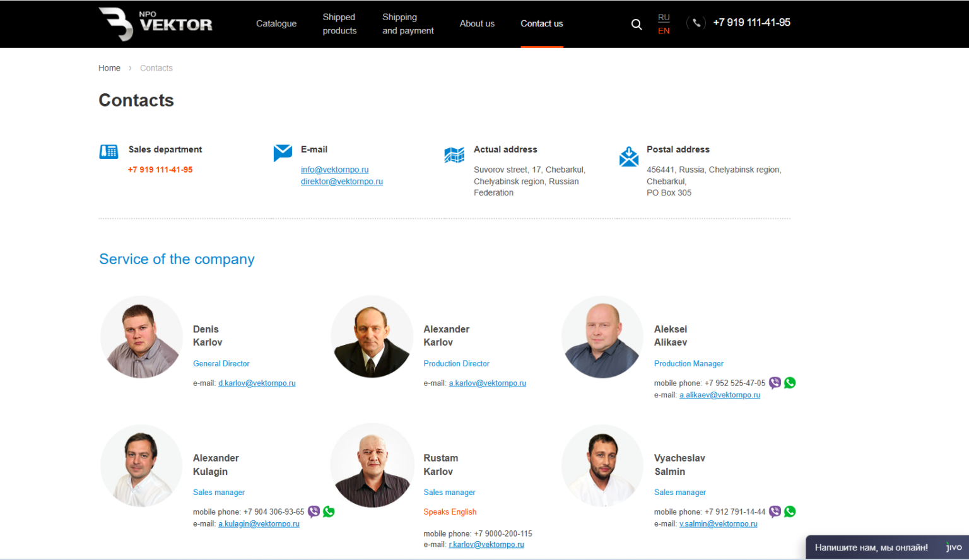This screenshot has height=560, width=969.
Task: Go to Shipping and payment page
Action: coord(408,24)
